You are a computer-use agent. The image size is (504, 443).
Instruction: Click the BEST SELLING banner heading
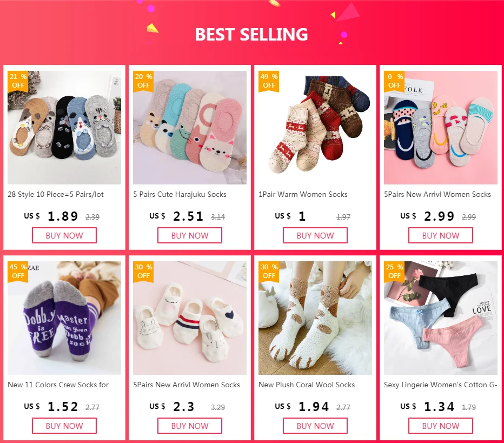251,35
